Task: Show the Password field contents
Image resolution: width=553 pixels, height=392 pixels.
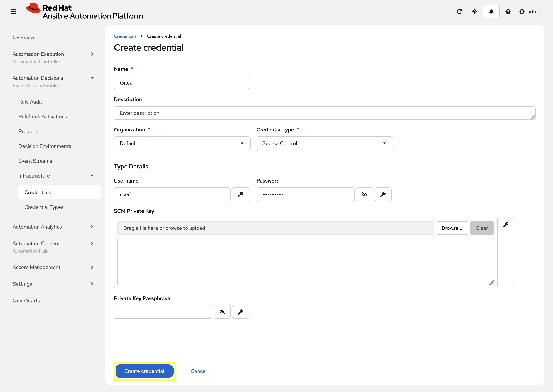Action: click(365, 194)
